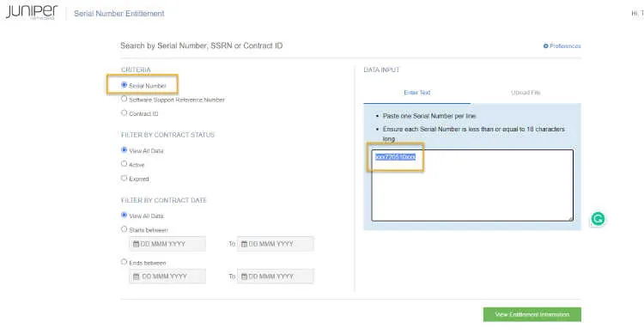
Task: Select View All Data under Contract Date
Action: coord(124,215)
